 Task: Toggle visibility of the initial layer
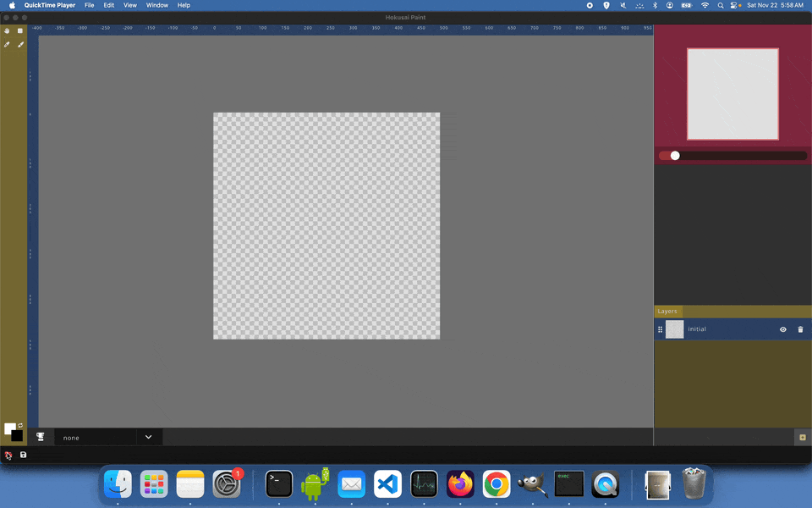[783, 329]
